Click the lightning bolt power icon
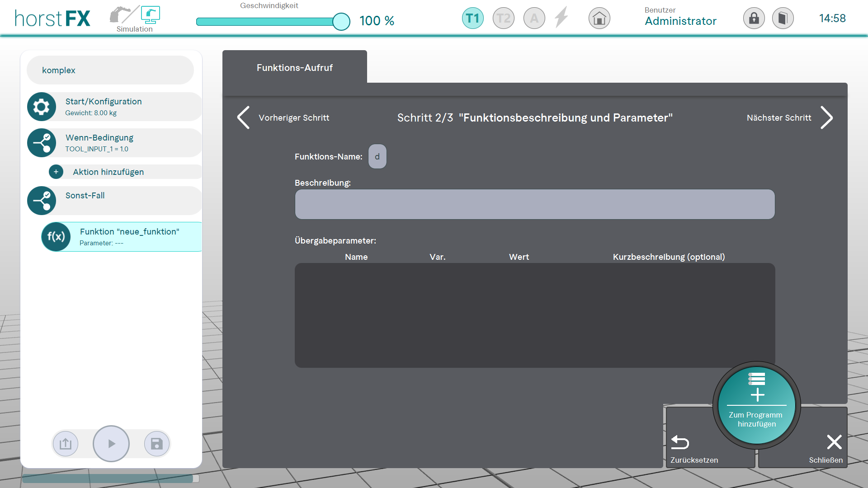868x488 pixels. [561, 18]
